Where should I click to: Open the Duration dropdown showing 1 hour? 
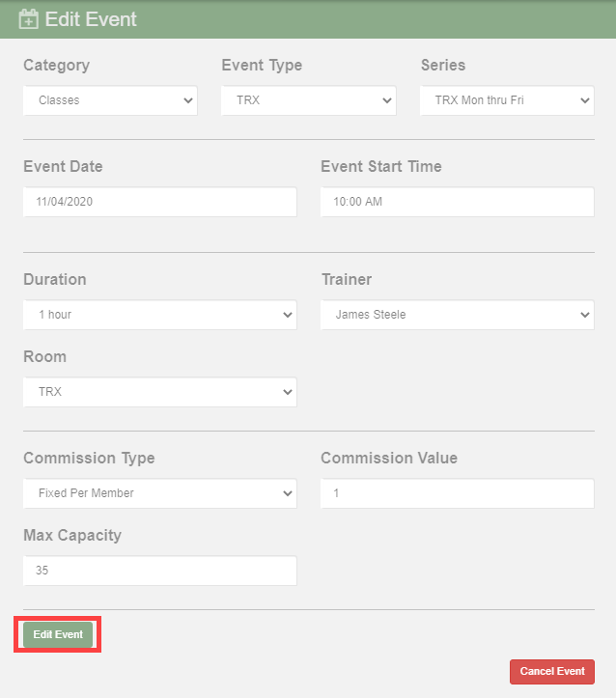159,315
